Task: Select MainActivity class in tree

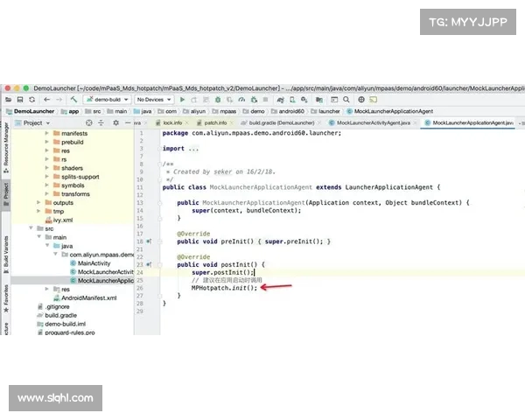Action: pyautogui.click(x=90, y=263)
